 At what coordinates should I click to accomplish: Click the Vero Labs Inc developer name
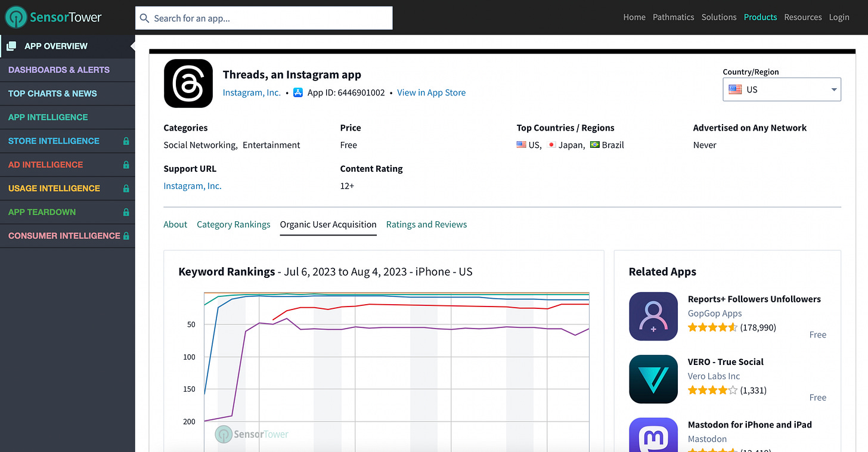714,376
